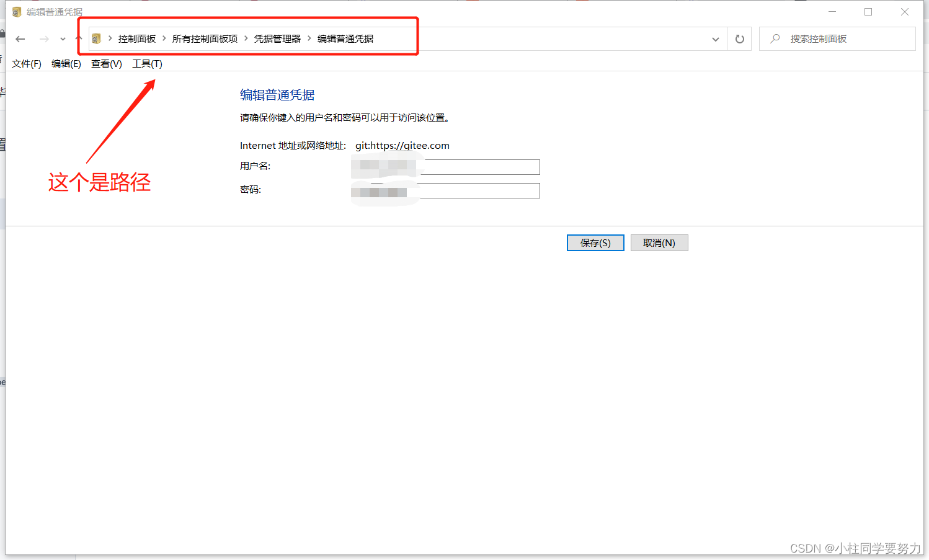Maximize the 编辑普通凭据 window
This screenshot has height=560, width=929.
click(x=868, y=12)
